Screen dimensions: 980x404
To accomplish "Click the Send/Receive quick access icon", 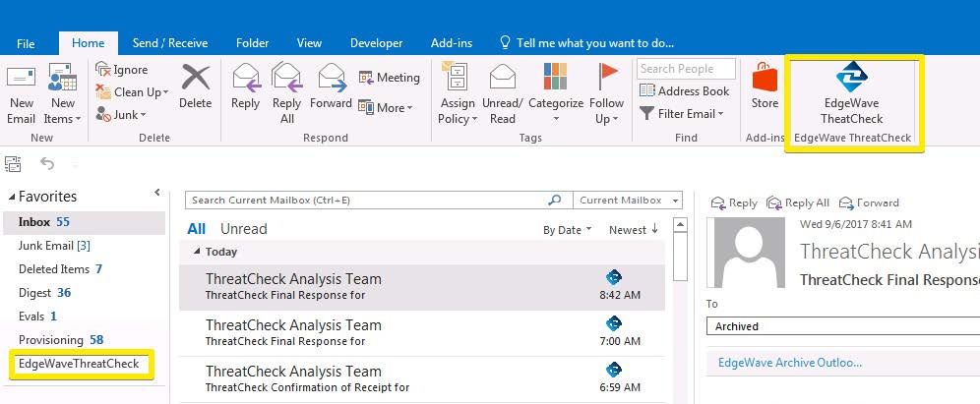I will click(x=13, y=163).
